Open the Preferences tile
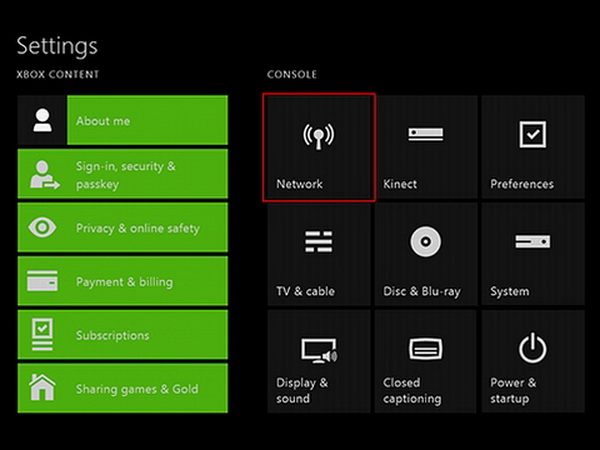This screenshot has height=450, width=600. (533, 147)
